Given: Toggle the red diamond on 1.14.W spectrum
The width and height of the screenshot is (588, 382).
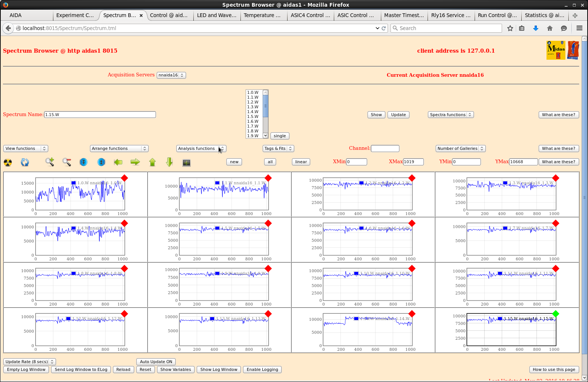Looking at the screenshot, I should (x=412, y=314).
